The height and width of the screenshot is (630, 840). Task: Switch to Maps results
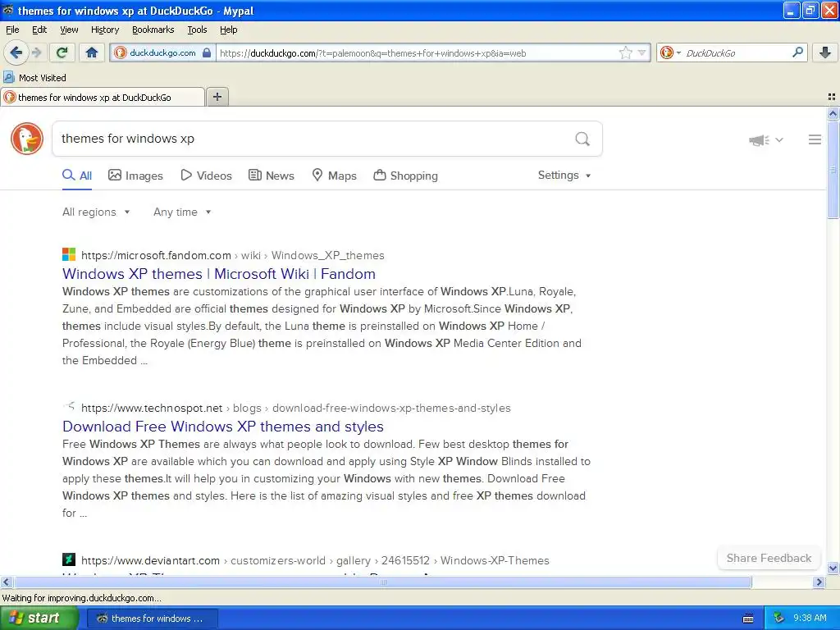(x=335, y=176)
